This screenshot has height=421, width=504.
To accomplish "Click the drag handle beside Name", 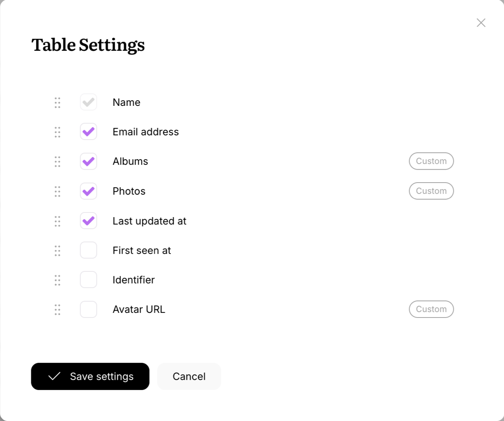I will [57, 102].
